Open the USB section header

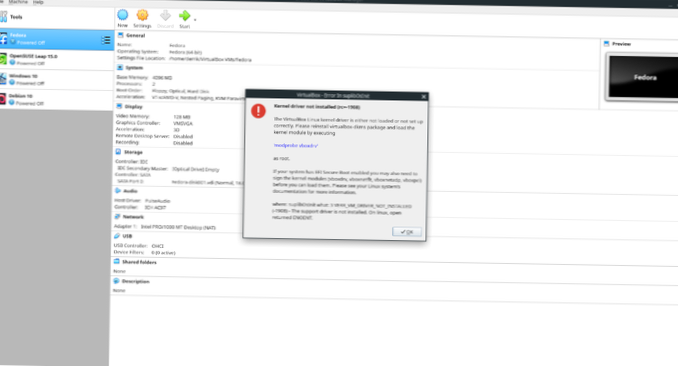click(x=127, y=236)
